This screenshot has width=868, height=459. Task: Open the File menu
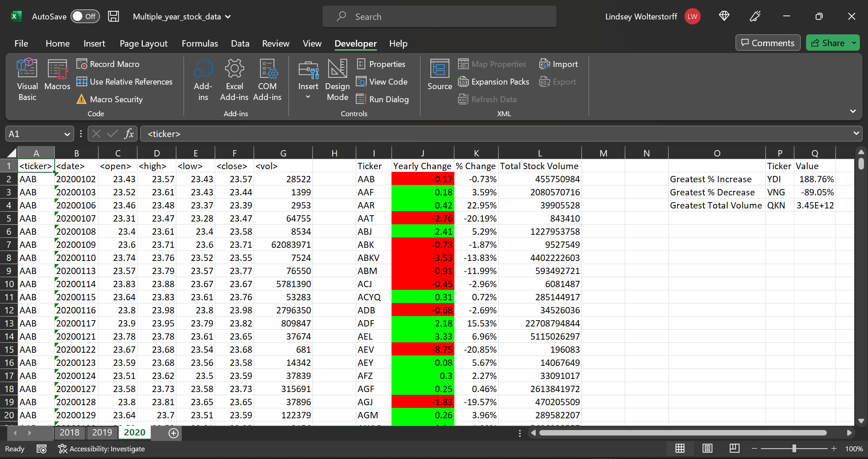tap(21, 43)
